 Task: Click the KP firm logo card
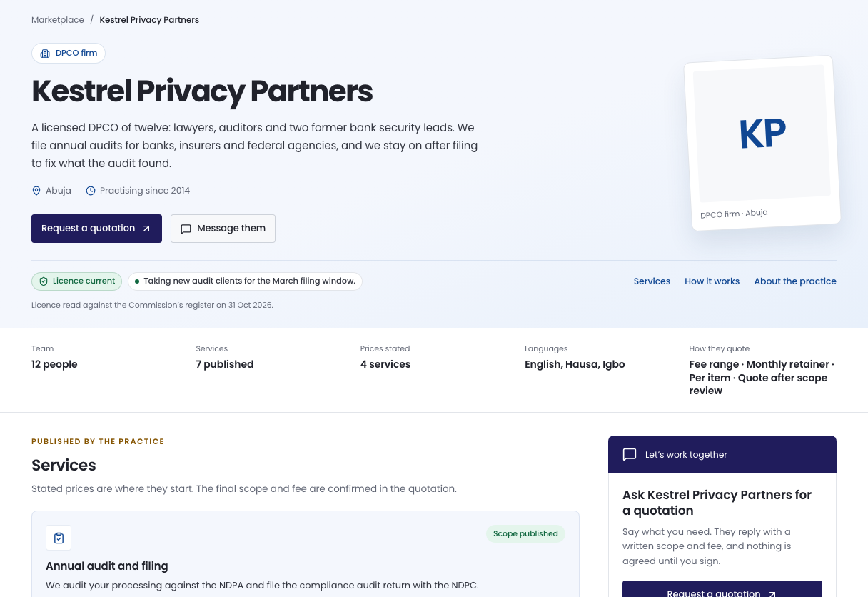coord(762,143)
